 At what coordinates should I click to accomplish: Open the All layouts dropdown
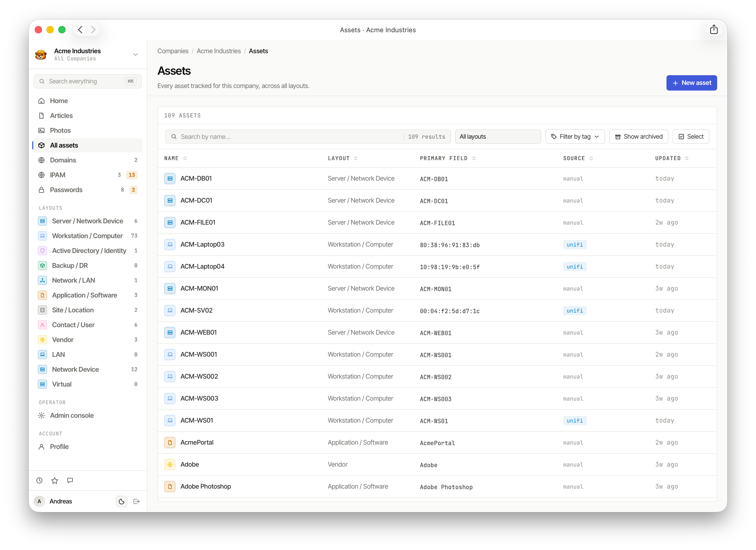[498, 137]
